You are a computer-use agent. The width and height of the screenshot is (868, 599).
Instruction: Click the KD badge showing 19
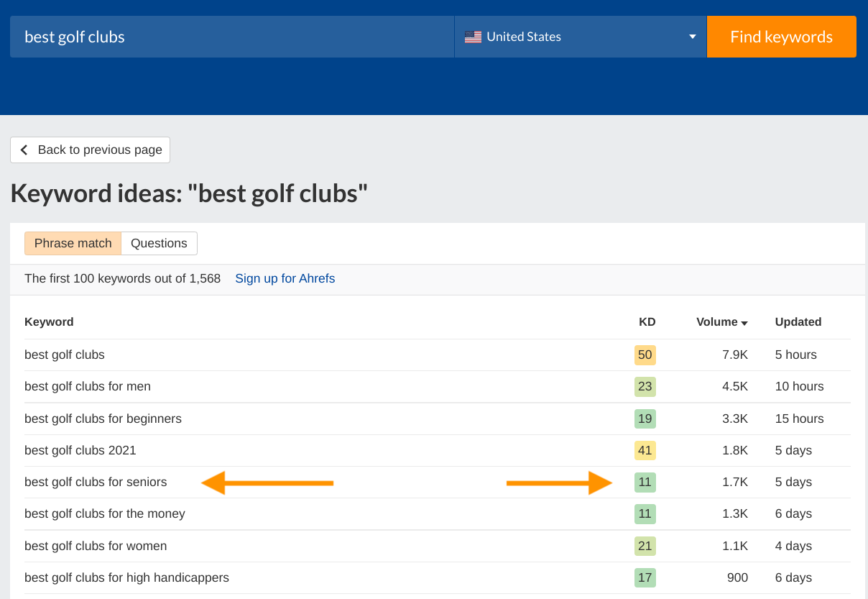tap(645, 419)
